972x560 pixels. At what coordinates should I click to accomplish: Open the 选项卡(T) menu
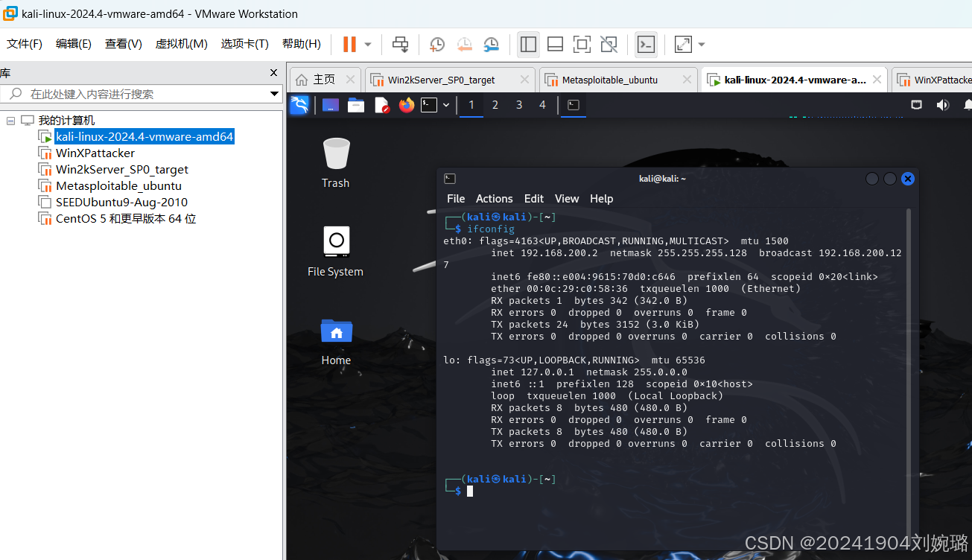point(245,44)
